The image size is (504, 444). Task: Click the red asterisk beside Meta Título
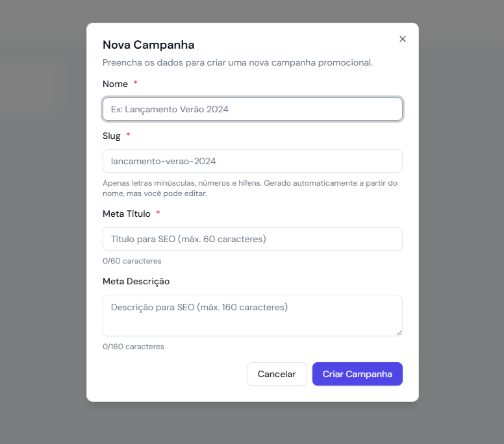tap(158, 214)
